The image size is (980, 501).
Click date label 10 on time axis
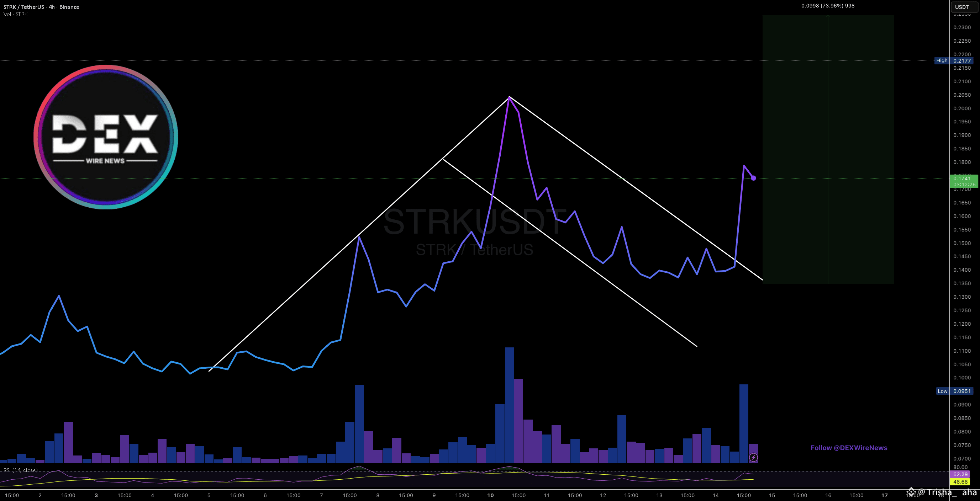490,495
